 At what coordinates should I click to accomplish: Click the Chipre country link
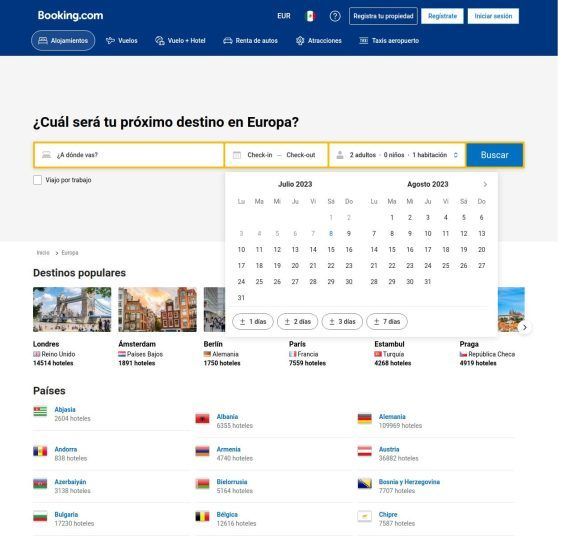pos(388,514)
